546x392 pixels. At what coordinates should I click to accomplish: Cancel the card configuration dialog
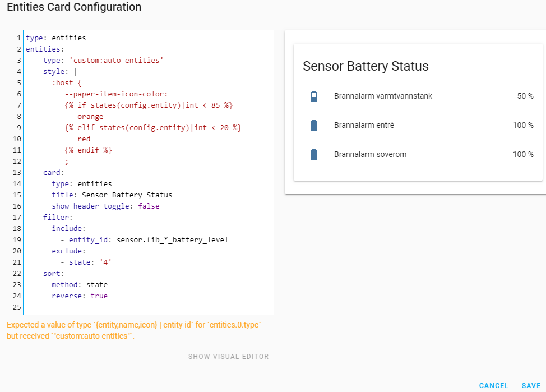[x=494, y=386]
